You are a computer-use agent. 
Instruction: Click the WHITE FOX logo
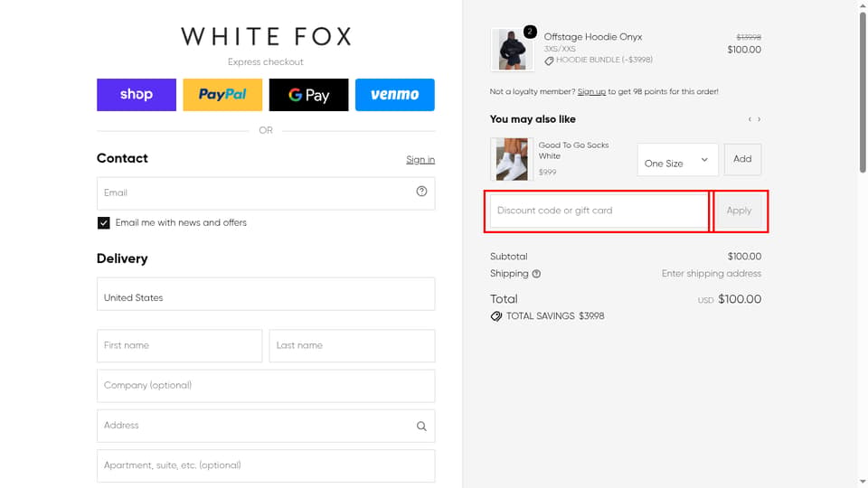266,36
